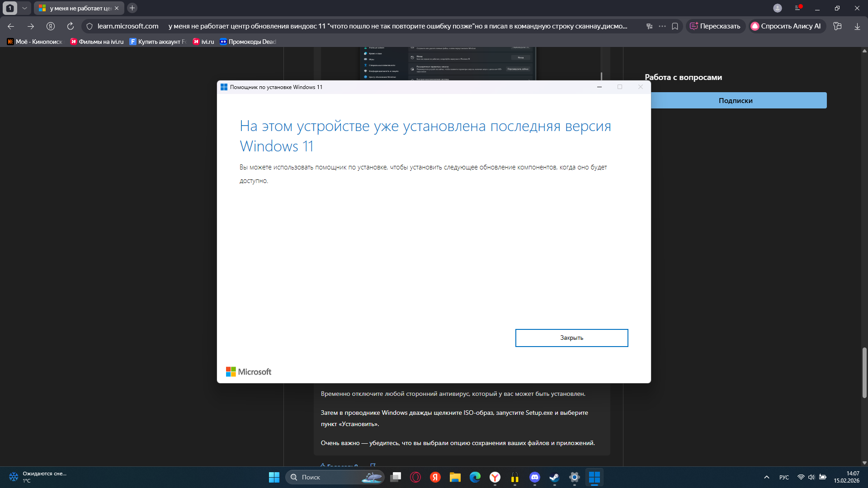The width and height of the screenshot is (868, 488).
Task: Open the three-dot address bar menu
Action: (x=662, y=26)
